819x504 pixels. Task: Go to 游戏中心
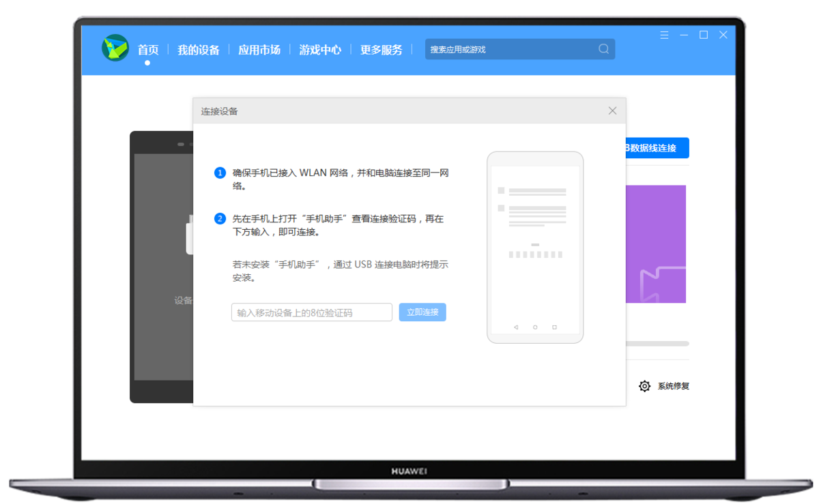[x=319, y=49]
